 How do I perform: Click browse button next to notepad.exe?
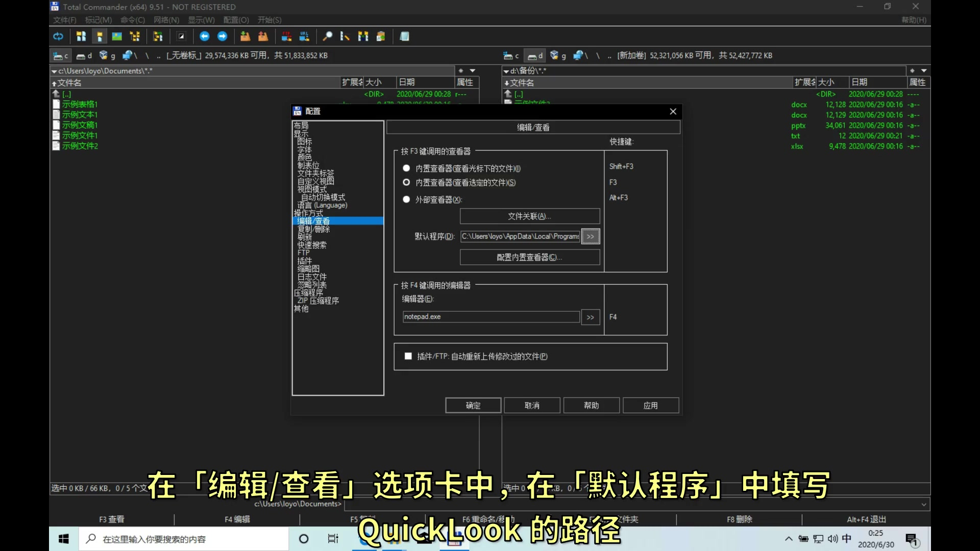click(590, 317)
